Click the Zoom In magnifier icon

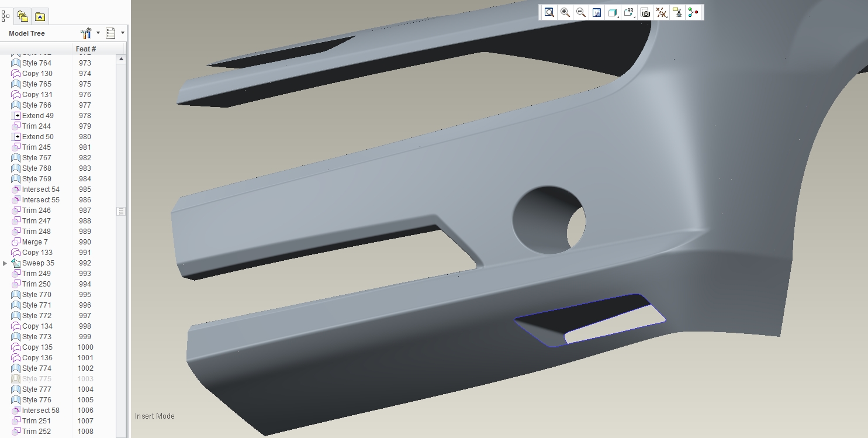(x=565, y=12)
